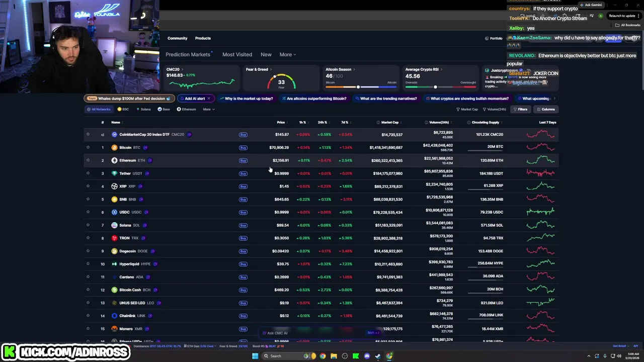
Task: Open Windows Start menu on taskbar
Action: [255, 356]
